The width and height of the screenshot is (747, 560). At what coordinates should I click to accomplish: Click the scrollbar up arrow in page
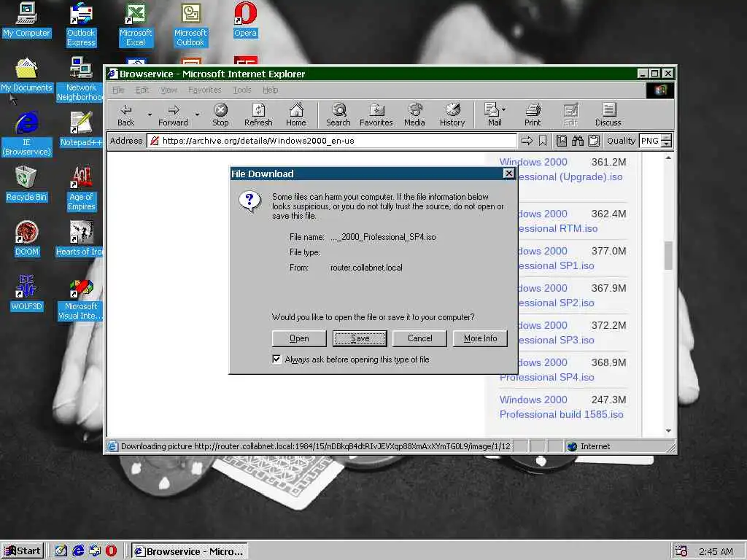[668, 157]
